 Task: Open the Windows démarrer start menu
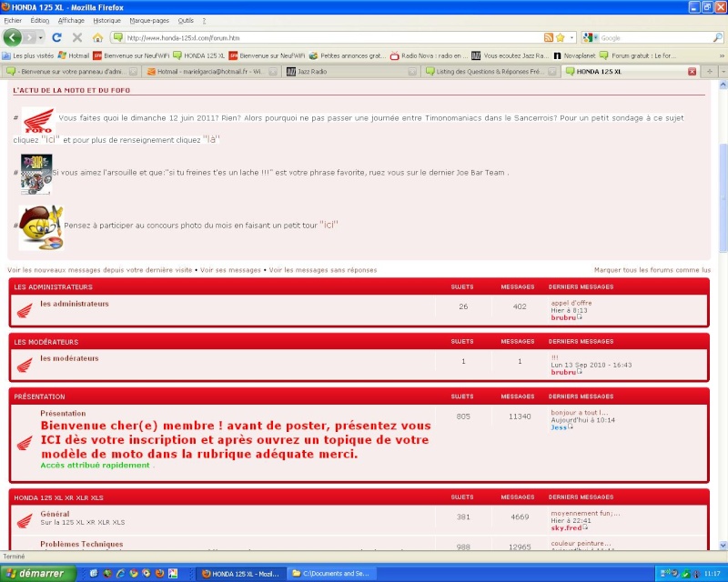click(38, 574)
